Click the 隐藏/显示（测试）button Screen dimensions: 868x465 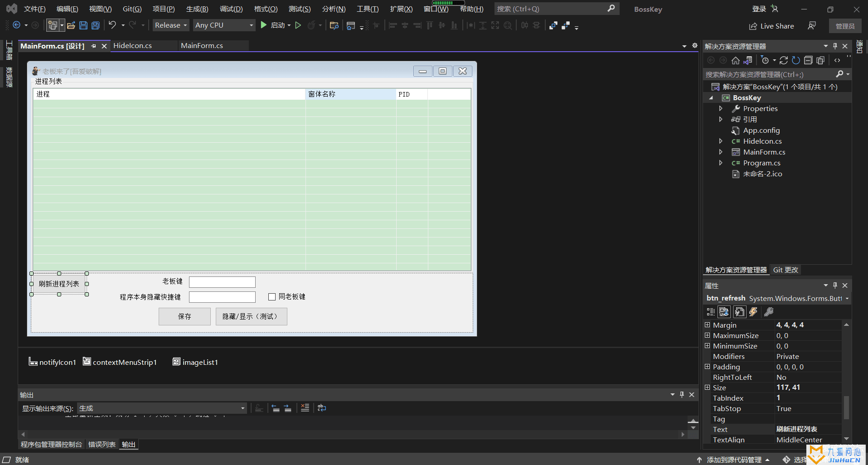pyautogui.click(x=251, y=316)
